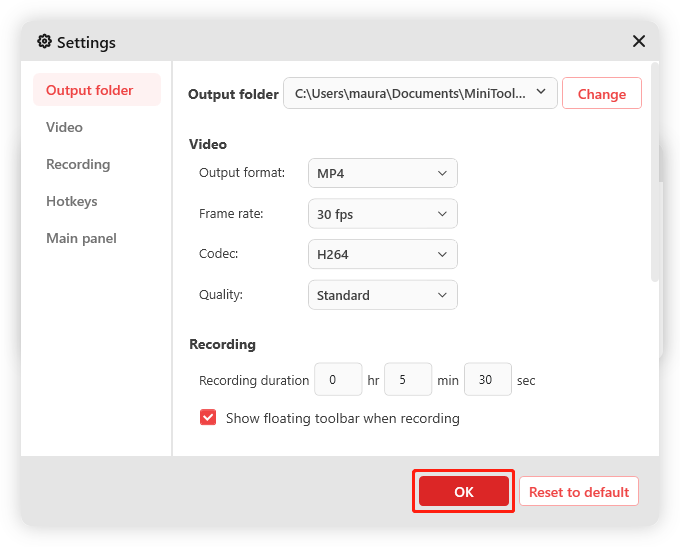Click the Codec label
The image size is (680, 547).
(x=219, y=253)
